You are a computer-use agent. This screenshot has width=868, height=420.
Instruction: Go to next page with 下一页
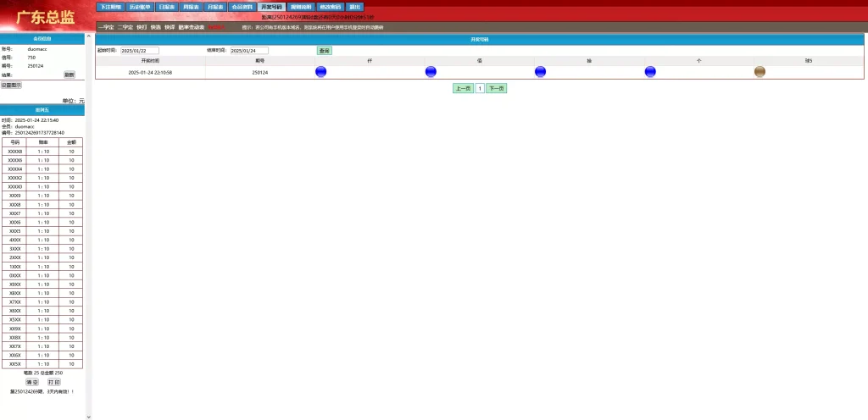click(x=497, y=88)
